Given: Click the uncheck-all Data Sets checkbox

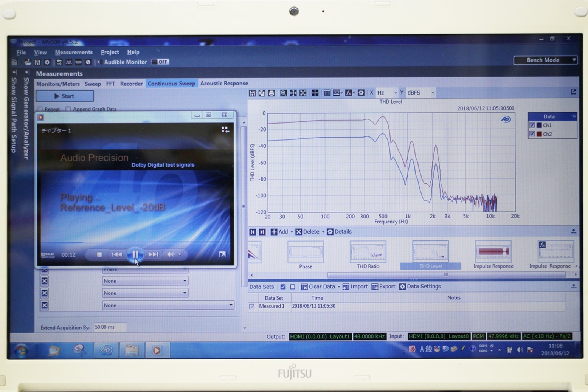Looking at the screenshot, I should [293, 287].
